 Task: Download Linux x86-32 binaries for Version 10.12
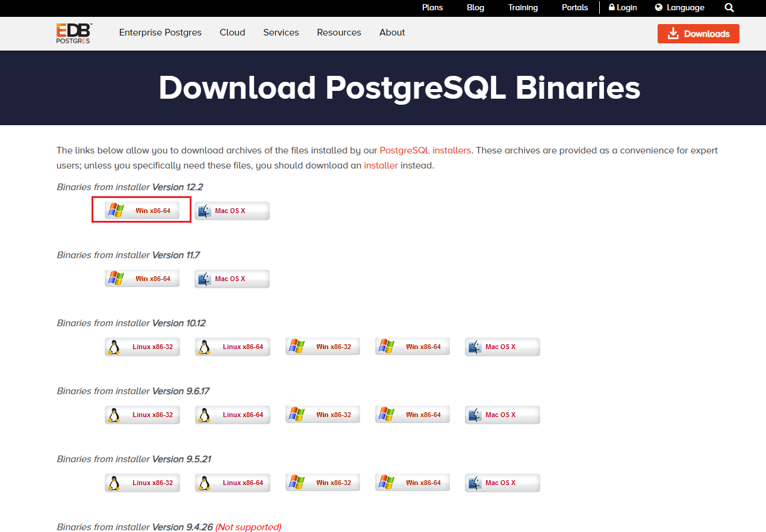(142, 346)
